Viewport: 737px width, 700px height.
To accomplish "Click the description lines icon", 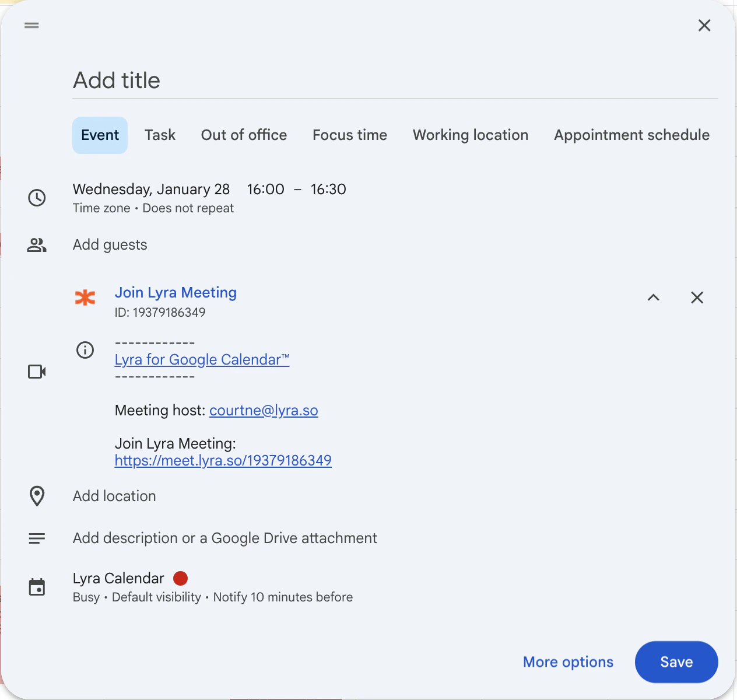I will [37, 538].
